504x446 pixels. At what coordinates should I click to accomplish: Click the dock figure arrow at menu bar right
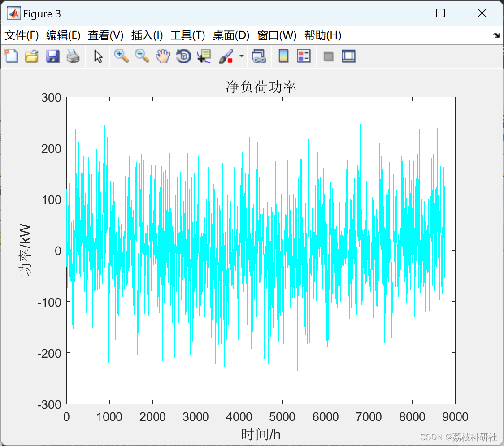(496, 35)
